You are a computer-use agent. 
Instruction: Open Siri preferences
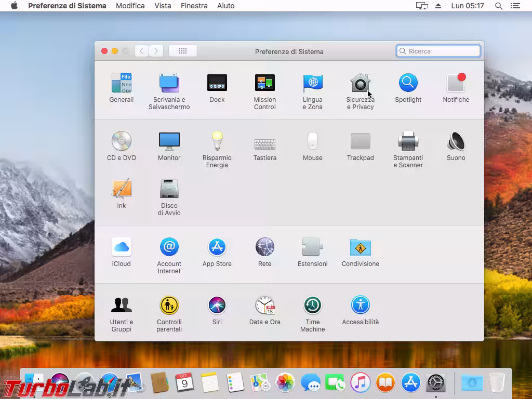(217, 305)
